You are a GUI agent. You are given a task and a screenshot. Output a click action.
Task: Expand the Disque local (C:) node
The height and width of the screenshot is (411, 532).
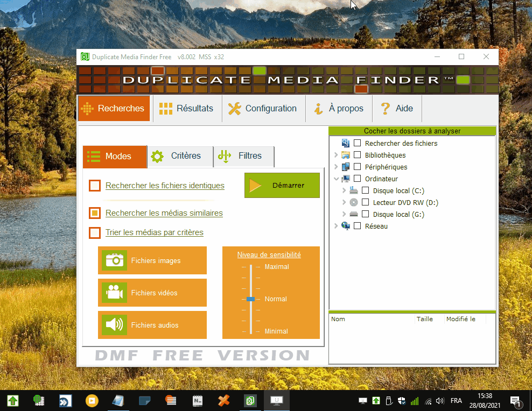coord(344,190)
